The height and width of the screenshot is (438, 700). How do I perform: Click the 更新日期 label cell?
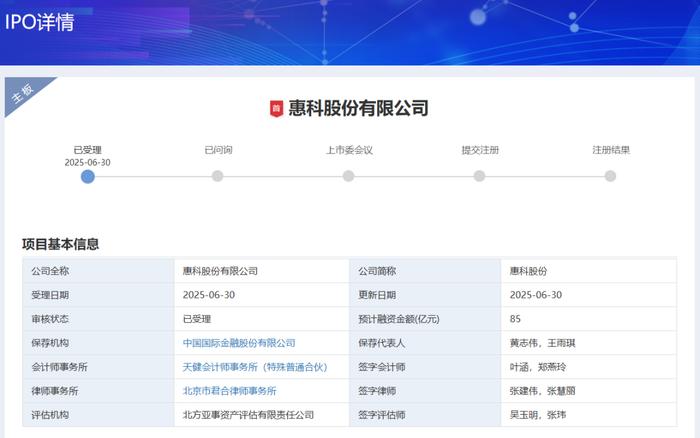click(x=425, y=295)
